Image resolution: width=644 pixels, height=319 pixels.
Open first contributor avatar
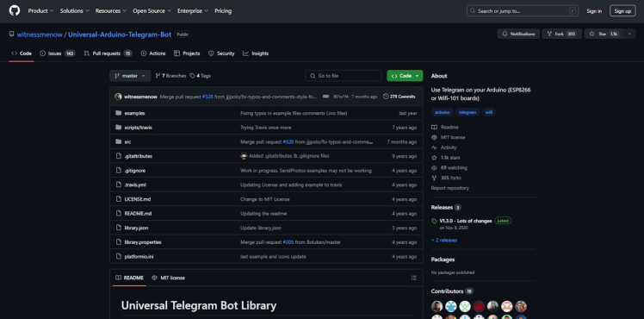[x=437, y=306]
